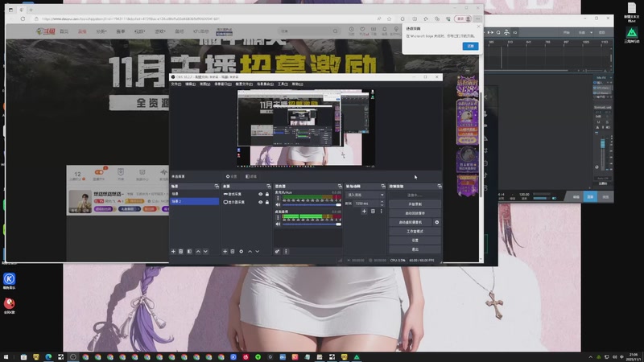Expand the 乐曲 dropdown arrow in DAW toolbar
The width and height of the screenshot is (644, 362).
click(592, 32)
